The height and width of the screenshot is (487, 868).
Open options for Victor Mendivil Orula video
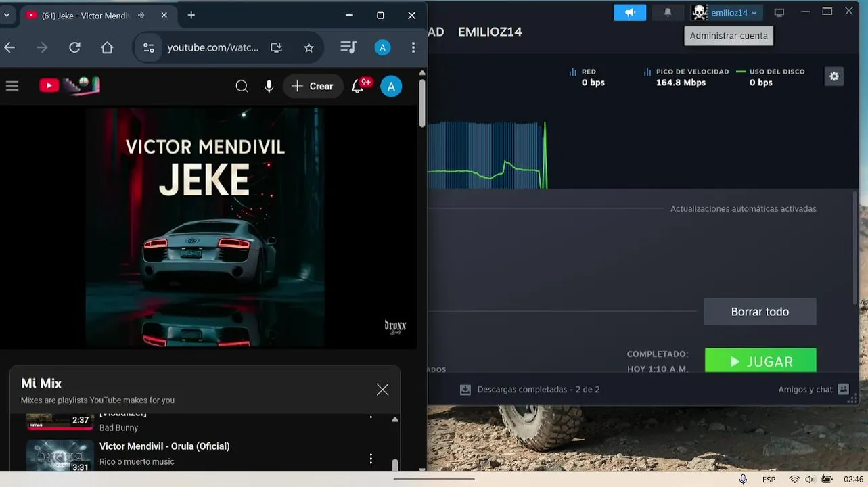click(x=370, y=459)
